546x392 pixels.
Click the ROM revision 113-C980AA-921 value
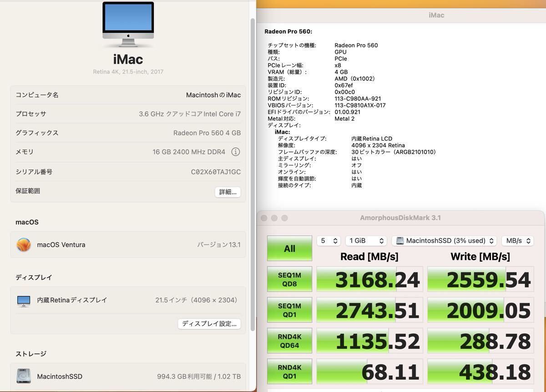[x=358, y=98]
